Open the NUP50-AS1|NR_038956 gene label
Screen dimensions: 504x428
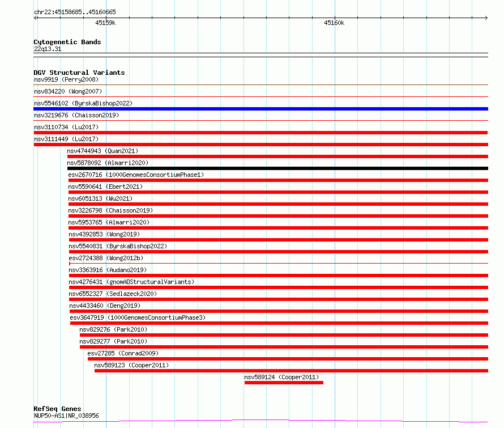click(x=66, y=416)
